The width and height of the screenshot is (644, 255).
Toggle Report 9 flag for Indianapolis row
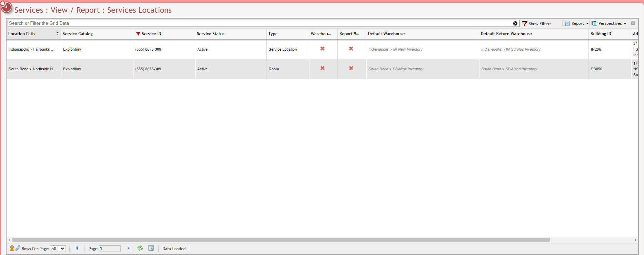pyautogui.click(x=351, y=49)
